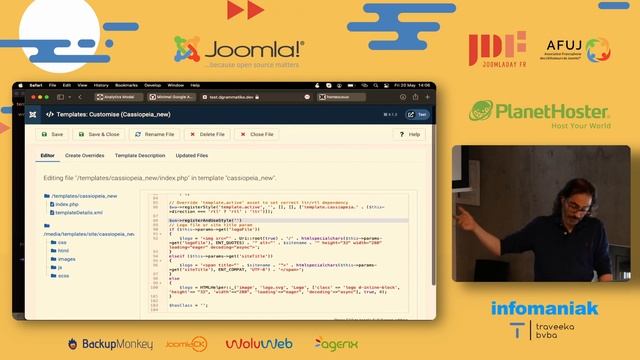The height and width of the screenshot is (360, 640).
Task: Open the Help button
Action: [409, 134]
